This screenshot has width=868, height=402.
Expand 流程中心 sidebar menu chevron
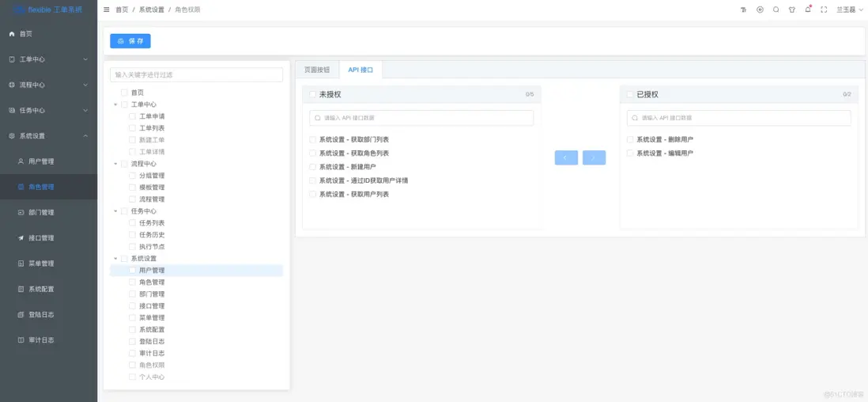pyautogui.click(x=85, y=85)
